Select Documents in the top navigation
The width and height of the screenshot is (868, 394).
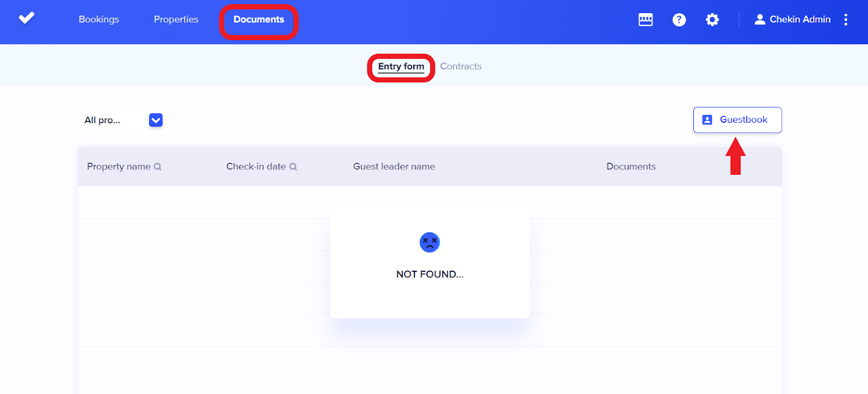tap(259, 20)
